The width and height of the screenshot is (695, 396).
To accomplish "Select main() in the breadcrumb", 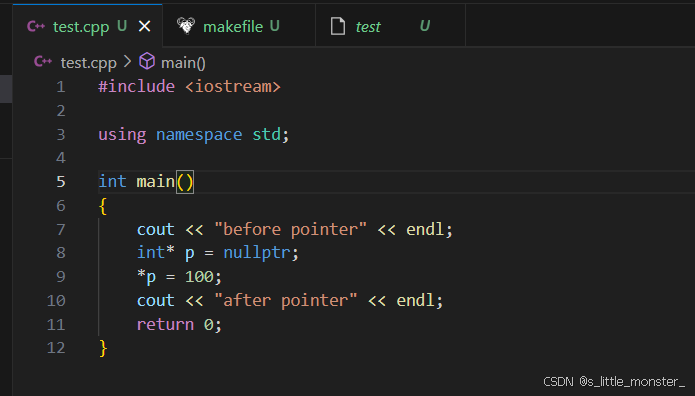I will click(183, 63).
